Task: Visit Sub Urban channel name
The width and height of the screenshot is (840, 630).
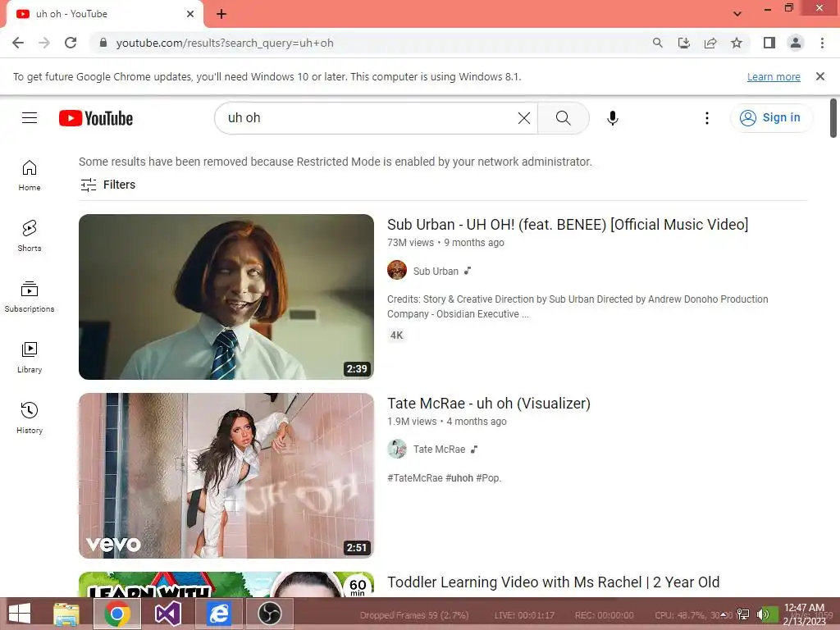Action: [436, 271]
